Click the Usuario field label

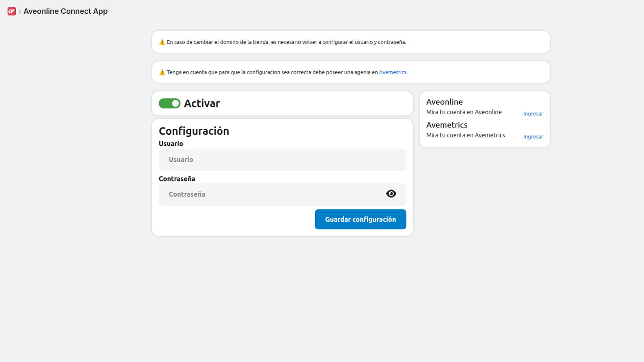tap(171, 144)
